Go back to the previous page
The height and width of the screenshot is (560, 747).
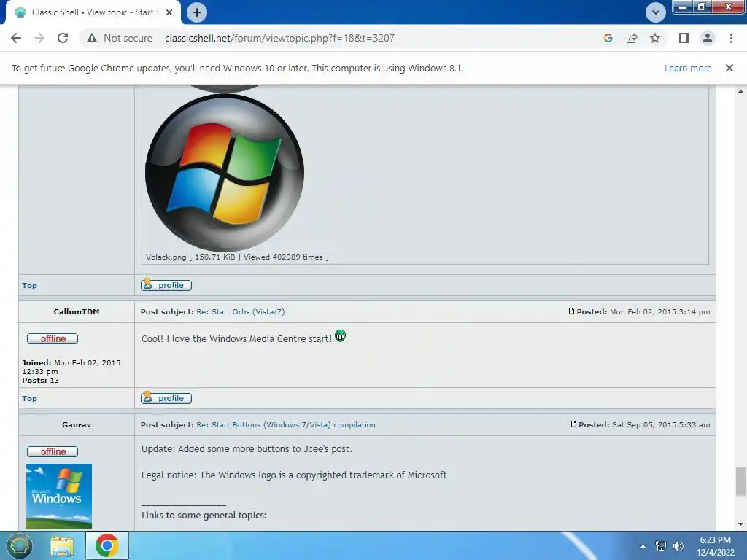coord(16,38)
